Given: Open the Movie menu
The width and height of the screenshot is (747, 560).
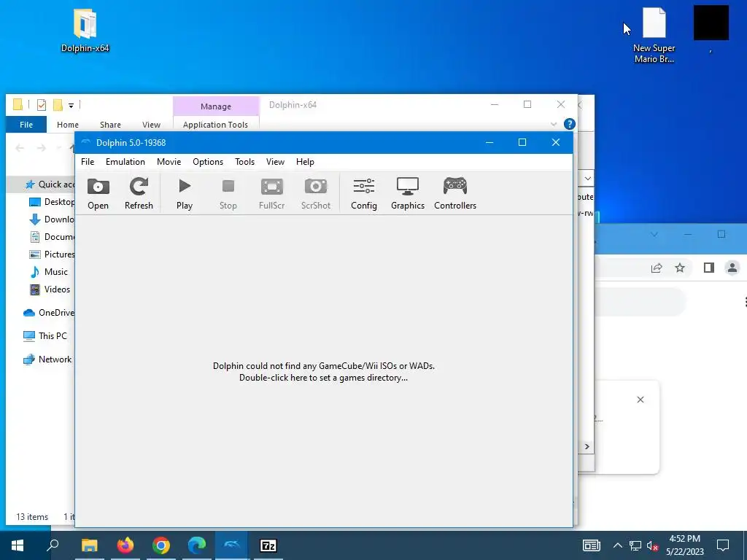Looking at the screenshot, I should click(169, 162).
